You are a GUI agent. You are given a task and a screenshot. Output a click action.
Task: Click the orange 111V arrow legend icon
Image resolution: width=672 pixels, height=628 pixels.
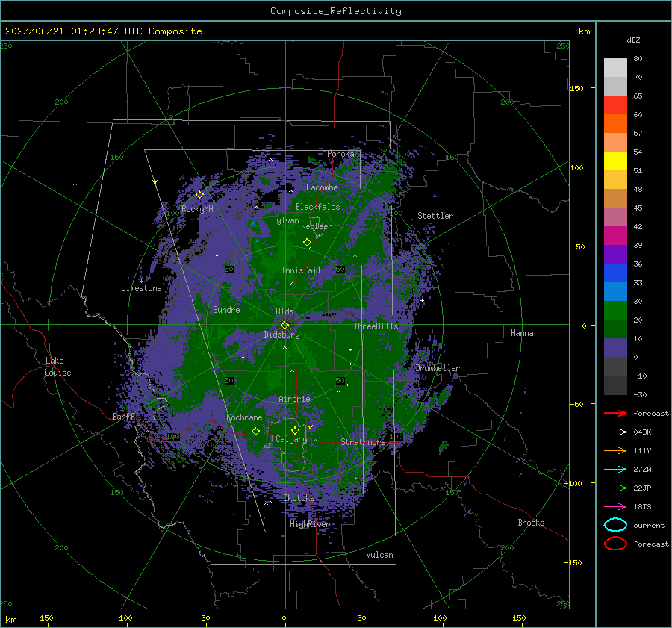point(615,450)
